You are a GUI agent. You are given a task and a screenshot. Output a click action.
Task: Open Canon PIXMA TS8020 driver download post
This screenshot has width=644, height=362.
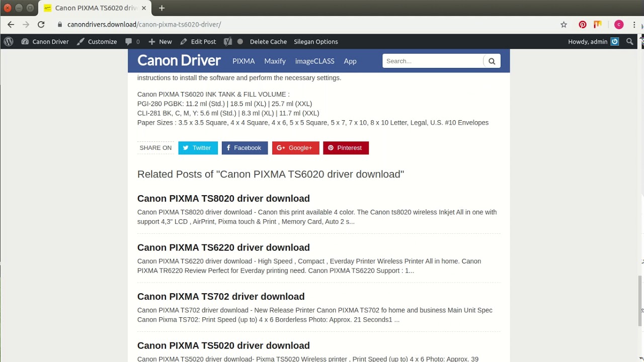(223, 199)
